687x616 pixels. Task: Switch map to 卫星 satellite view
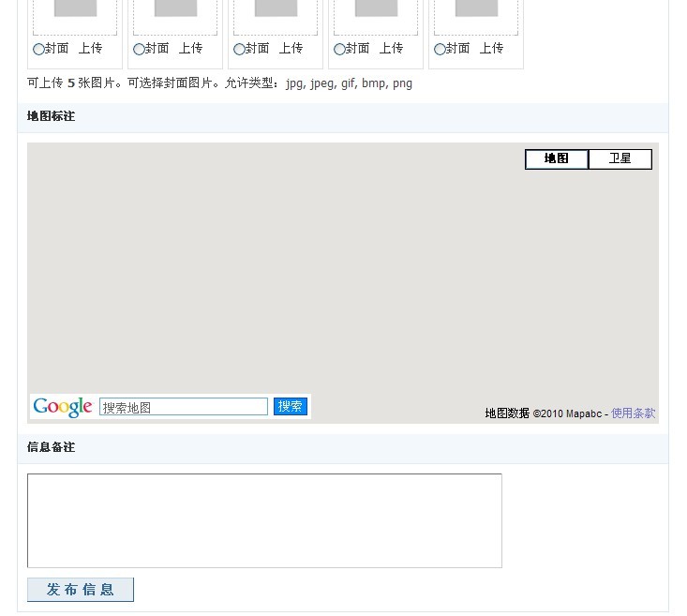[x=620, y=158]
